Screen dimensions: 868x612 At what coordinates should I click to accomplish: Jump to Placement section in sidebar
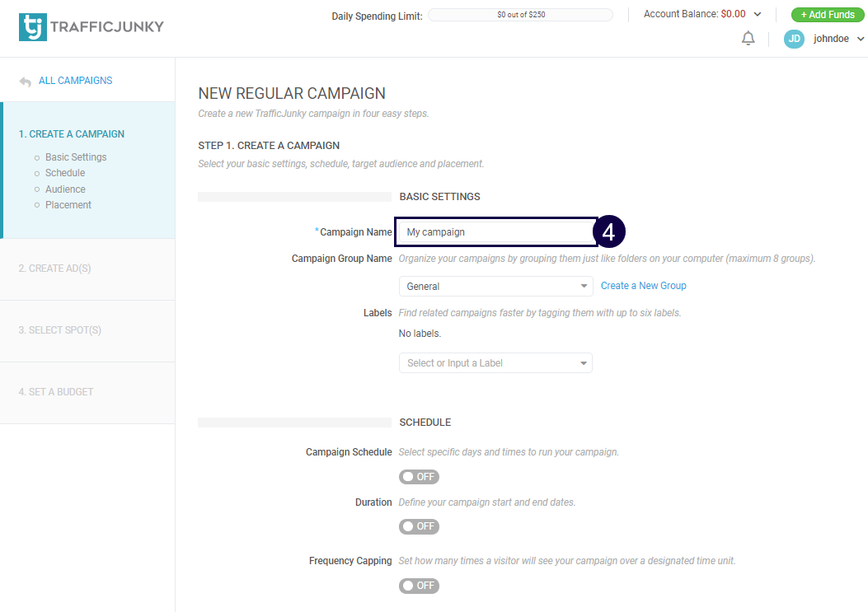pyautogui.click(x=68, y=205)
